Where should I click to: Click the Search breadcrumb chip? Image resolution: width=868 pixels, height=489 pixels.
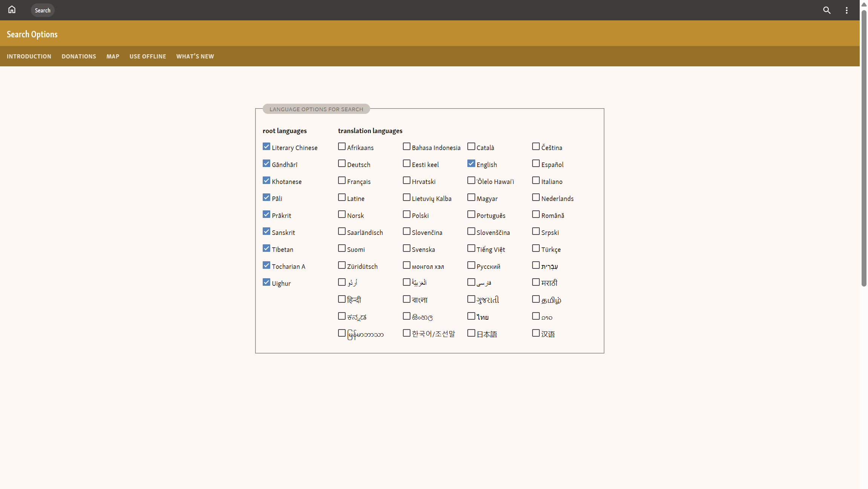(43, 10)
